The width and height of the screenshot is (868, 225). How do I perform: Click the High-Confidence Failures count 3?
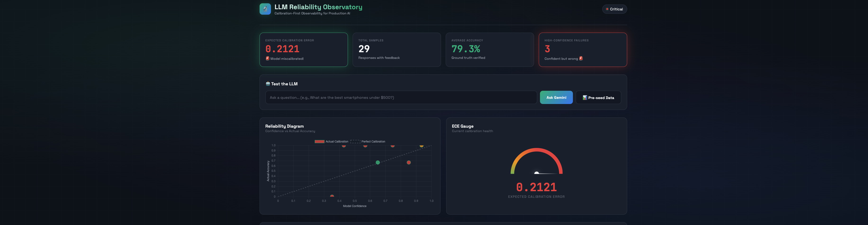[547, 49]
